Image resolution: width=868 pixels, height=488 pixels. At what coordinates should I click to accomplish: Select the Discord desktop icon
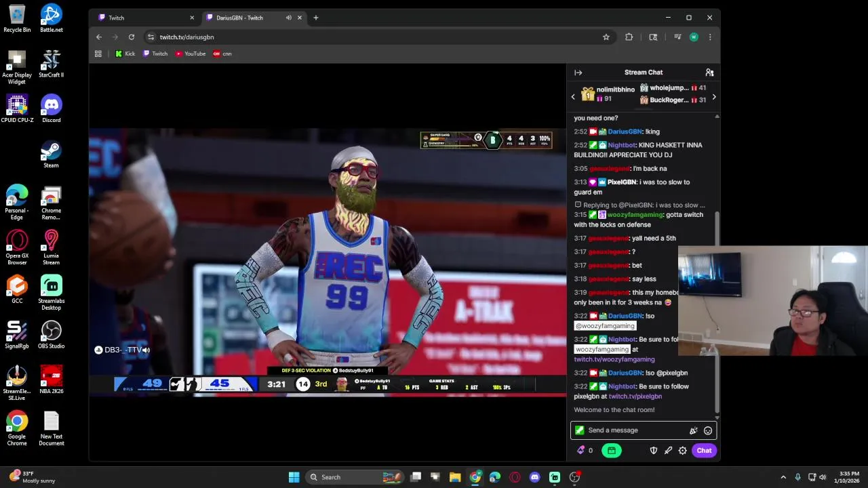(x=52, y=109)
